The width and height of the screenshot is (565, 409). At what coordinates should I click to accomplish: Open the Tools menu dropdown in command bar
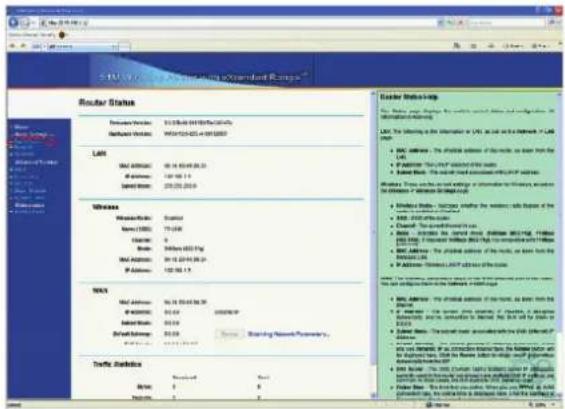pyautogui.click(x=540, y=46)
